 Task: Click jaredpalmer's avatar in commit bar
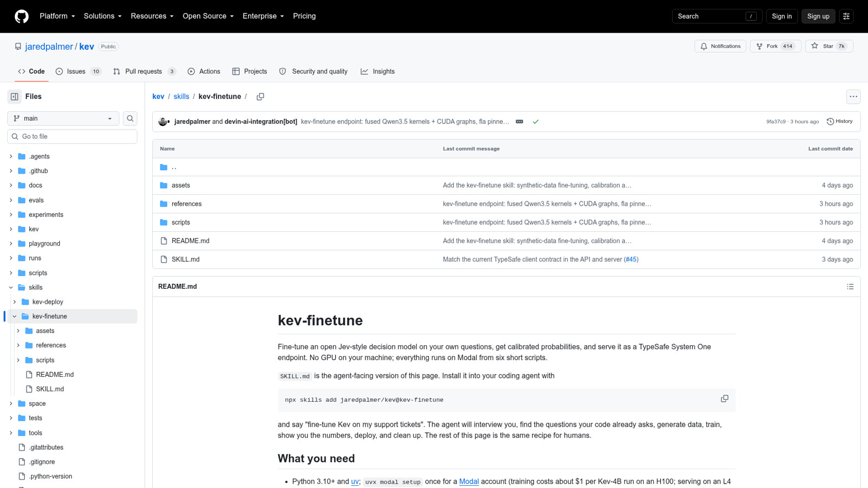click(163, 122)
